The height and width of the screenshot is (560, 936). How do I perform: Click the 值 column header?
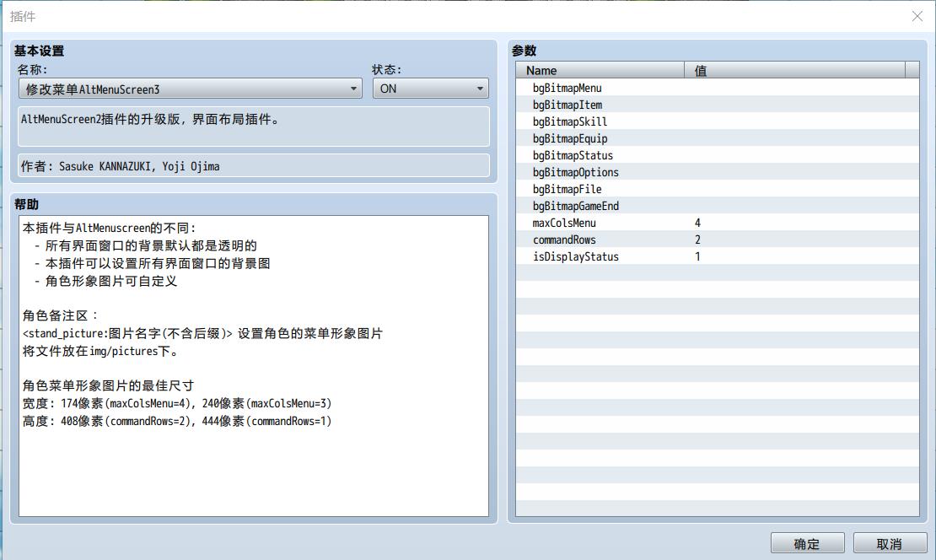pyautogui.click(x=794, y=71)
